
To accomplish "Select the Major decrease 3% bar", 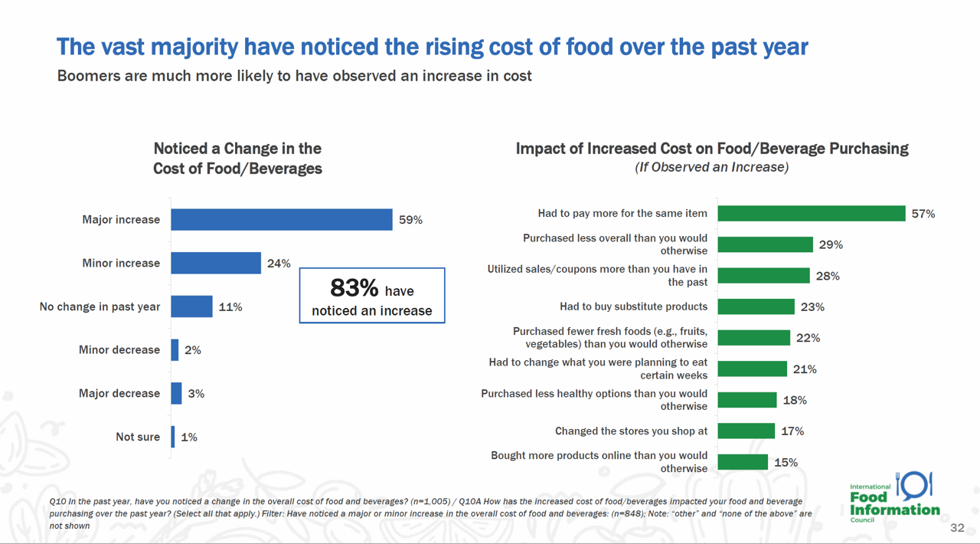I will click(x=176, y=394).
